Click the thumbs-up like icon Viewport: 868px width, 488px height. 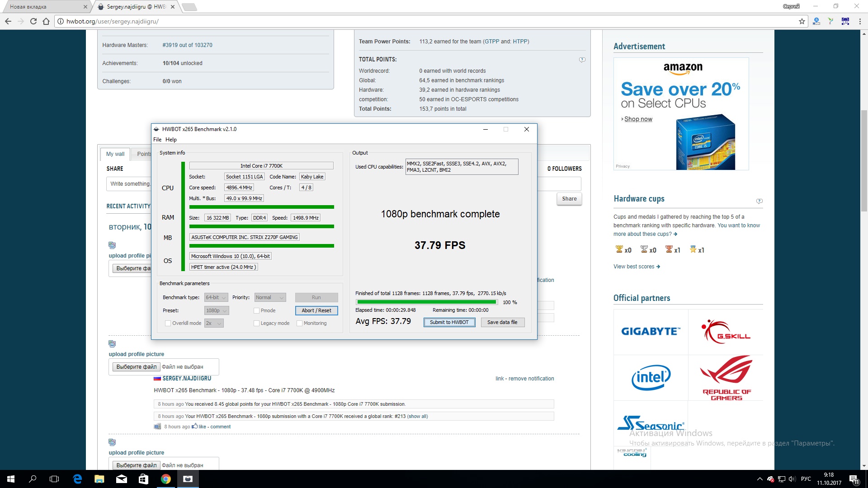pos(194,426)
